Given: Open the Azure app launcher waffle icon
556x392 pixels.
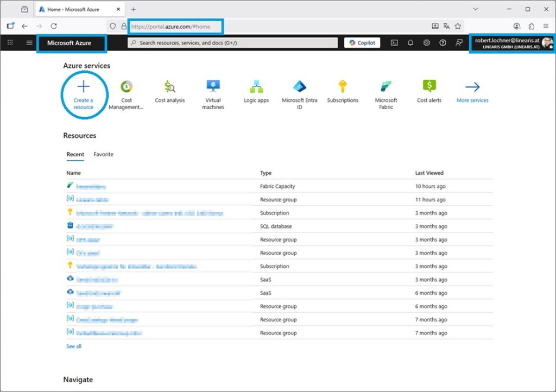Looking at the screenshot, I should pyautogui.click(x=10, y=42).
